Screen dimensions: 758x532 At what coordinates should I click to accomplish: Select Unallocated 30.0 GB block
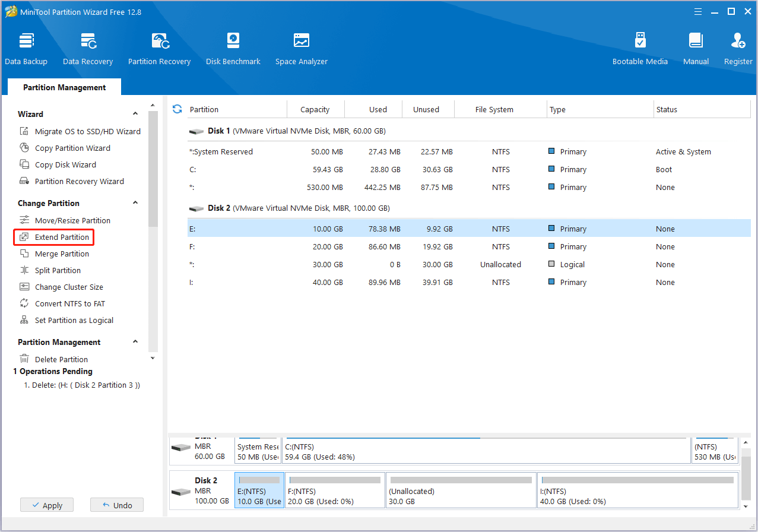click(x=461, y=490)
